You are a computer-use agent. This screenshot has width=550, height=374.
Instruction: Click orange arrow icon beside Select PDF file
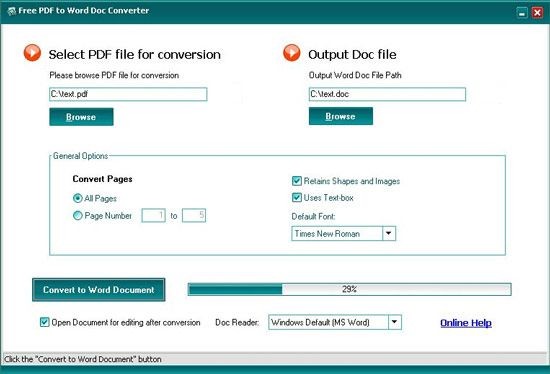32,53
